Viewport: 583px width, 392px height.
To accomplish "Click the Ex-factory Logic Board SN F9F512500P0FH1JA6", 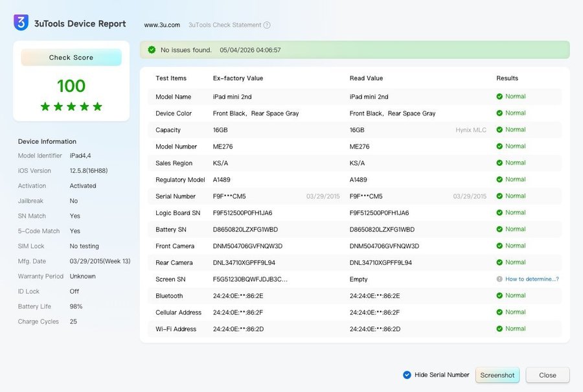I will 242,213.
